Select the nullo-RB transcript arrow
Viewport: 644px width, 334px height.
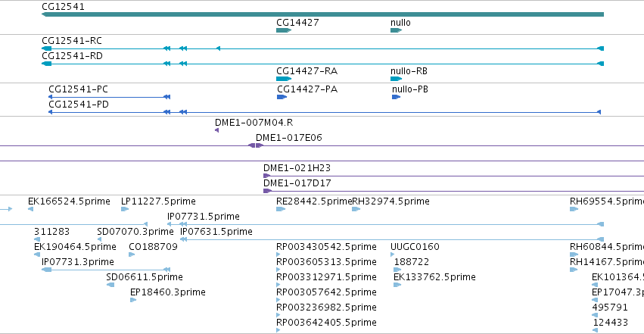(396, 79)
